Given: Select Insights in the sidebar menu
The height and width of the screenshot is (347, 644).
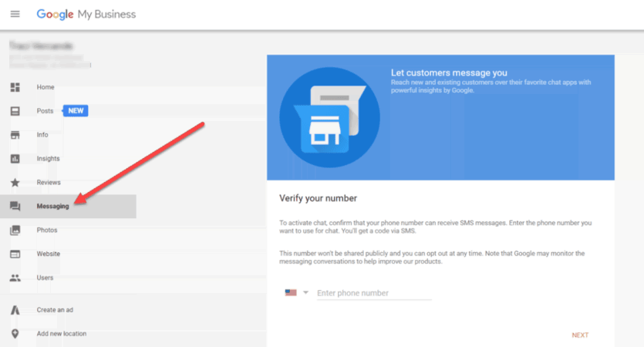Looking at the screenshot, I should (x=48, y=159).
